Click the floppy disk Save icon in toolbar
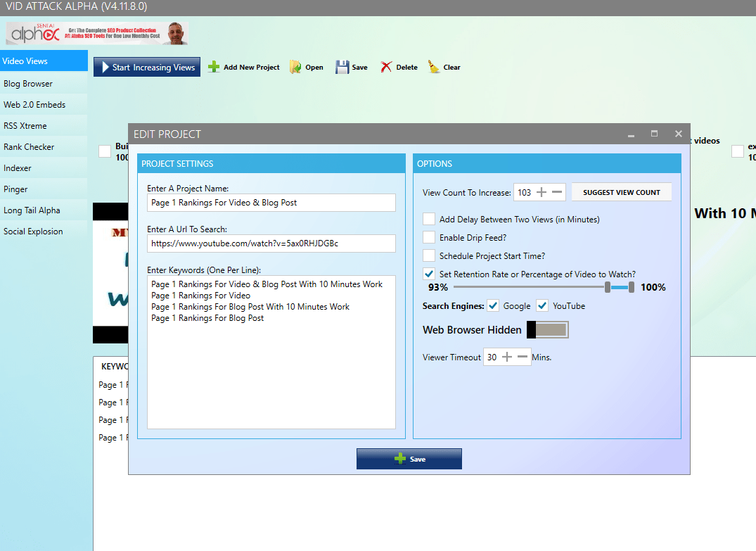 pyautogui.click(x=342, y=67)
